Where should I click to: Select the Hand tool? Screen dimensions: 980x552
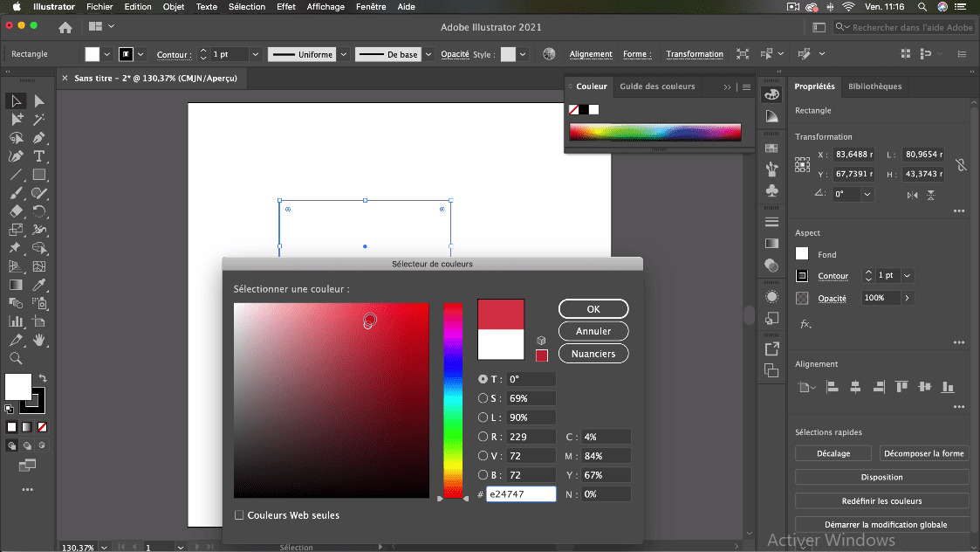pyautogui.click(x=39, y=340)
